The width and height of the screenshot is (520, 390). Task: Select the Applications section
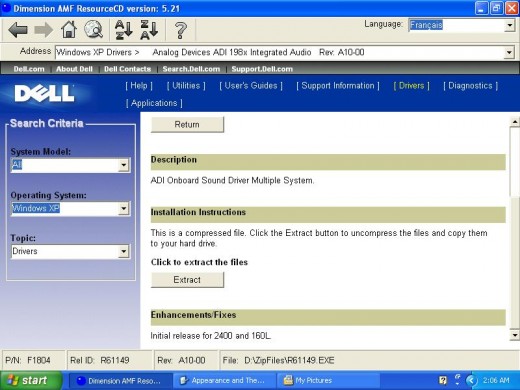(x=154, y=103)
